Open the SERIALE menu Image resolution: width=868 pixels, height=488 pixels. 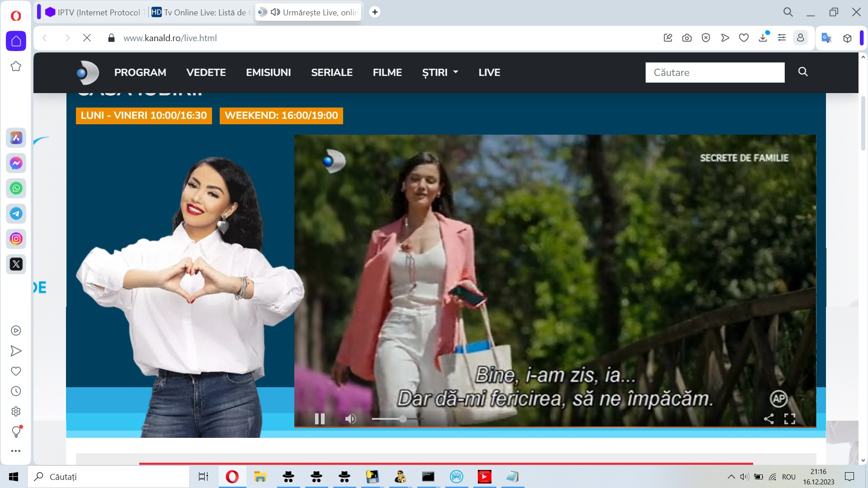click(332, 72)
